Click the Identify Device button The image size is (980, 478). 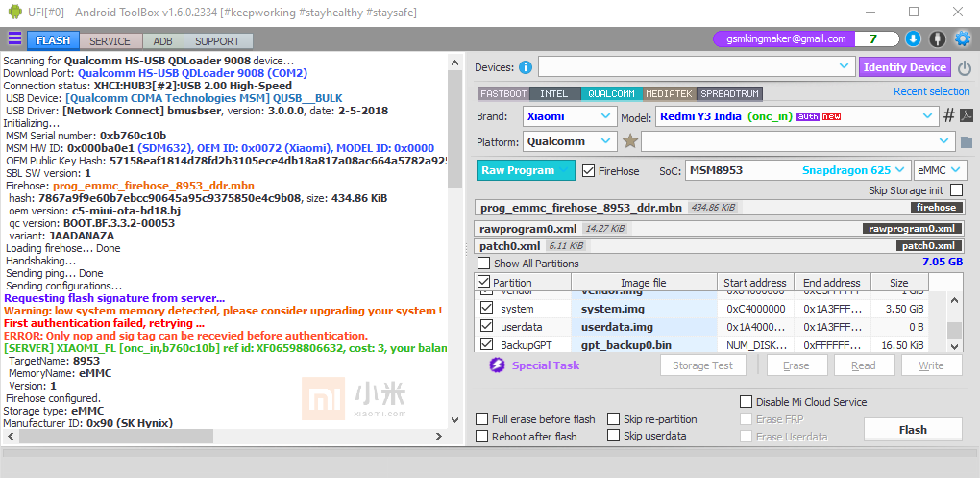[905, 67]
